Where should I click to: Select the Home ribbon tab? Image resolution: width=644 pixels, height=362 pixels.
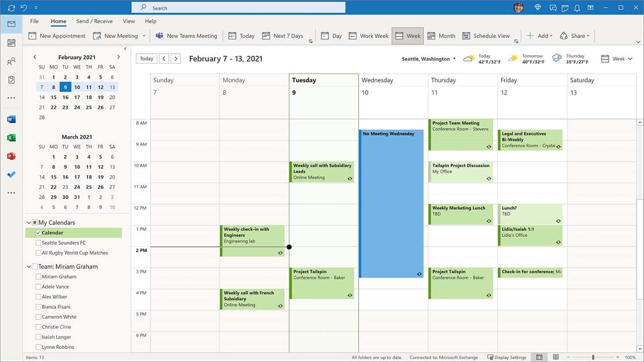58,21
